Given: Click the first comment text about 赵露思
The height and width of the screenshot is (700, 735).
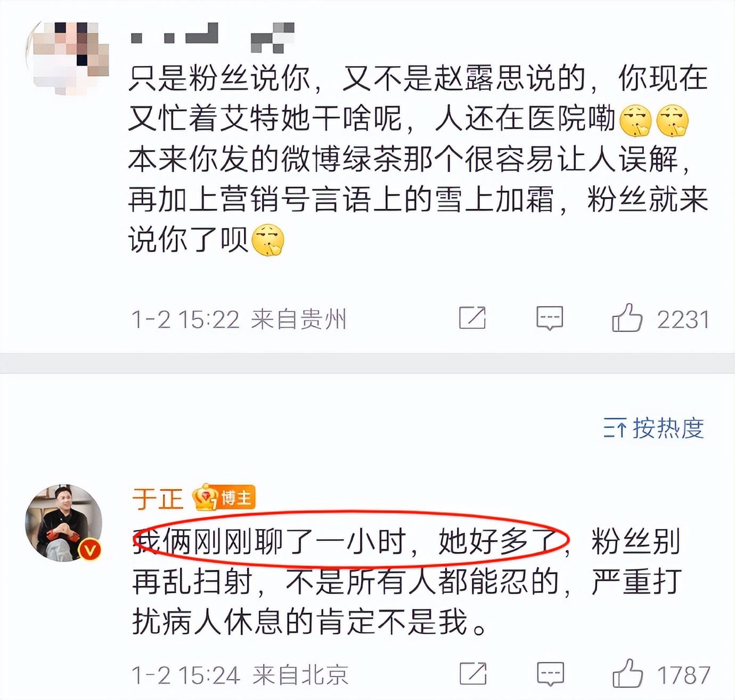Looking at the screenshot, I should (x=419, y=159).
